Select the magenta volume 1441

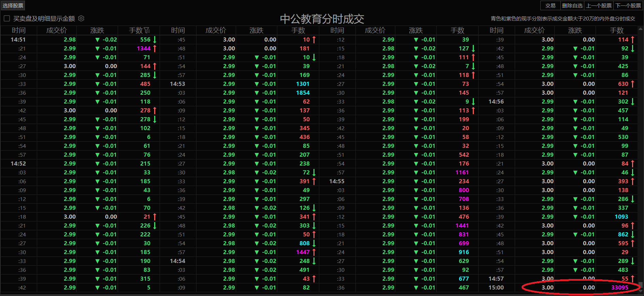462,225
